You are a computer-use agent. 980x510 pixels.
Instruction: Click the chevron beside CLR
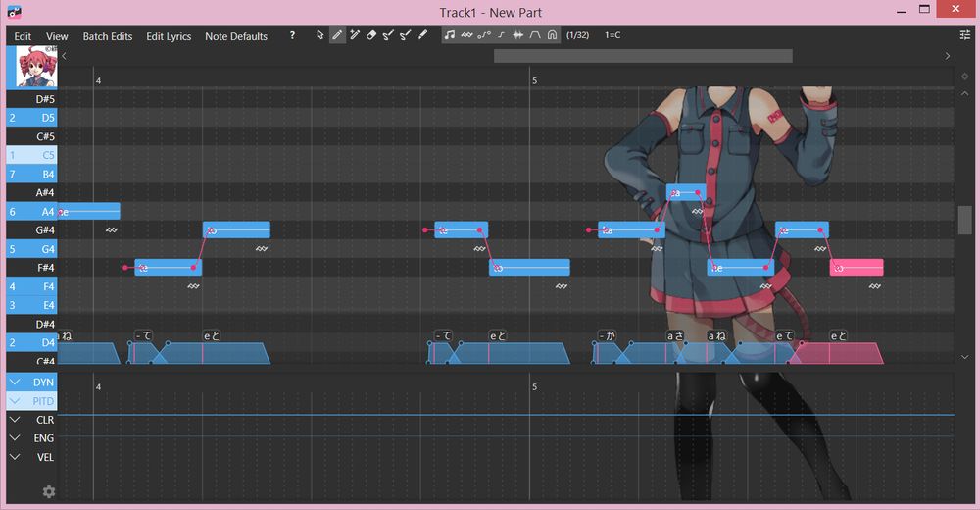coord(15,419)
